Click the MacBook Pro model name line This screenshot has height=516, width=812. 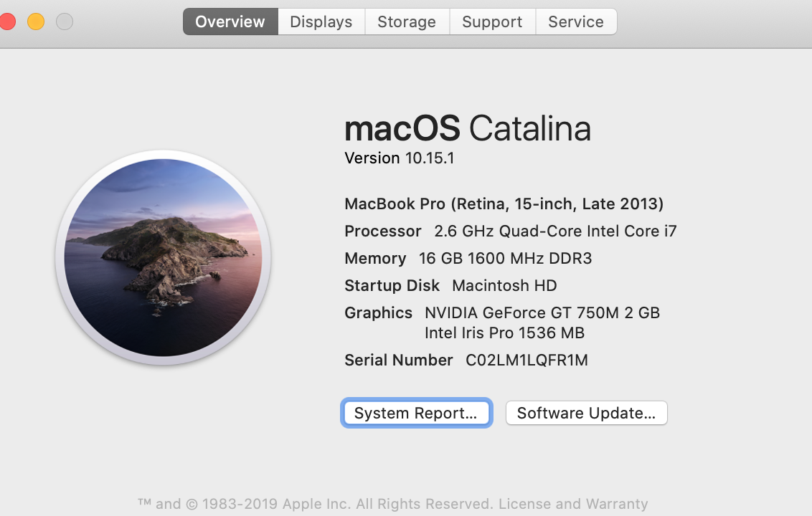[x=504, y=204]
